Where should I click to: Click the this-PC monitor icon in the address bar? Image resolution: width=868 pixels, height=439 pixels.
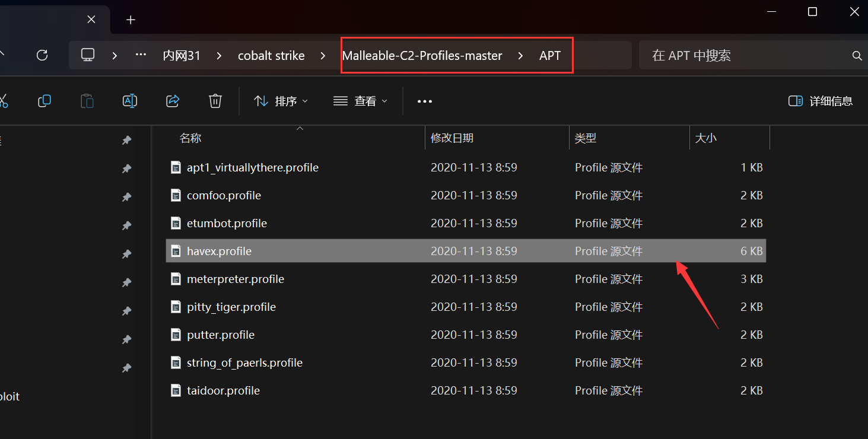(88, 55)
